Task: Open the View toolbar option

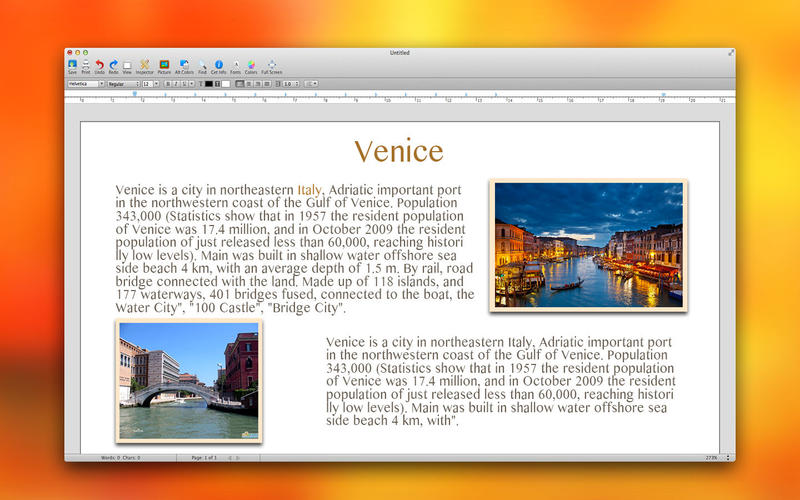Action: click(x=127, y=65)
